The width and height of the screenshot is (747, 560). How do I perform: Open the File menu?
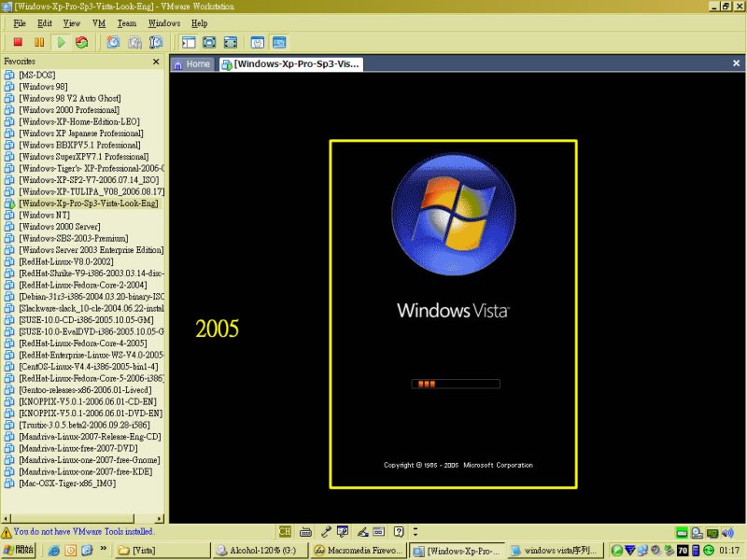(20, 23)
